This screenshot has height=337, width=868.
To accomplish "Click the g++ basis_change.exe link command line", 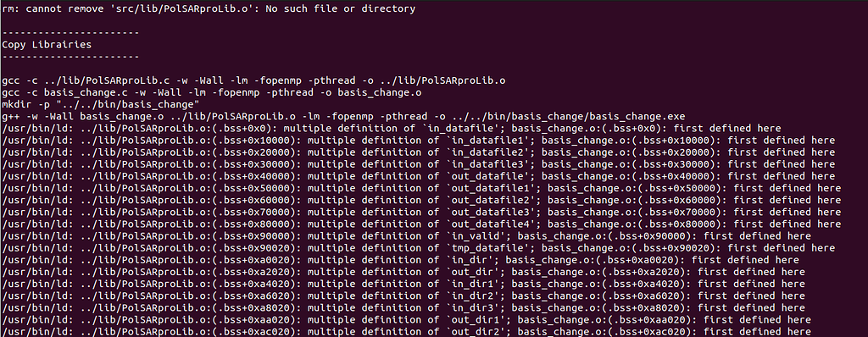I will (344, 117).
